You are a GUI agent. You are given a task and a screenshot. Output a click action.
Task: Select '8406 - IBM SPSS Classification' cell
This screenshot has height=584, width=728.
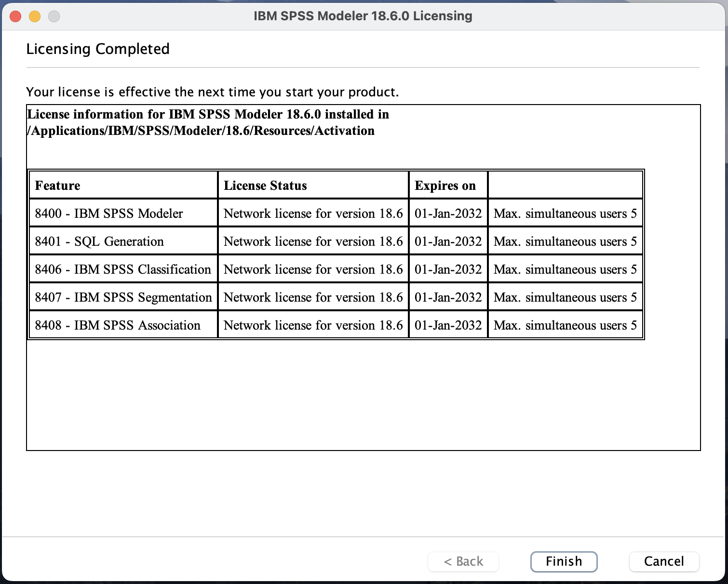click(x=123, y=269)
